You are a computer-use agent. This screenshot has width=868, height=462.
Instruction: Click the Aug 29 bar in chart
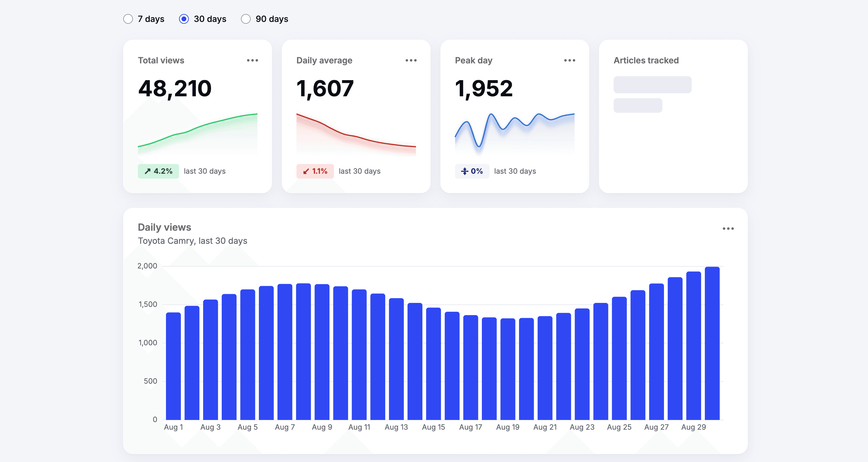tap(694, 346)
